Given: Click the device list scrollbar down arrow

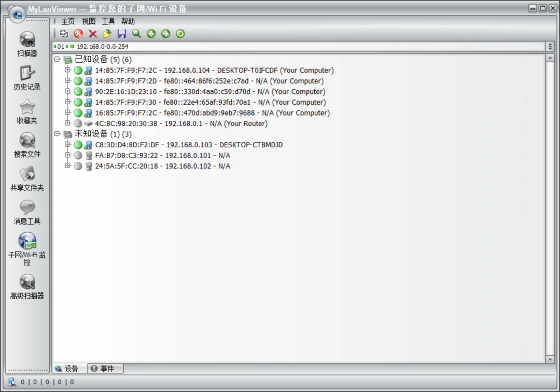Looking at the screenshot, I should coord(550,359).
